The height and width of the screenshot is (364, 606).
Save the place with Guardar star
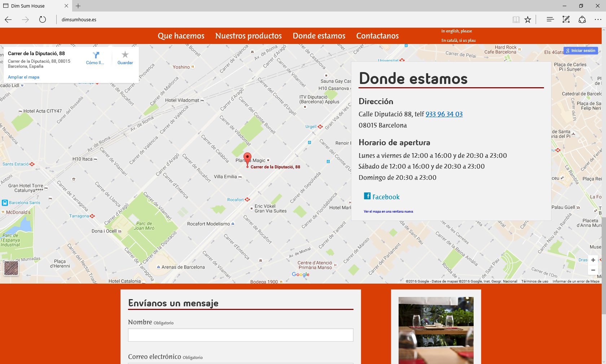point(125,58)
